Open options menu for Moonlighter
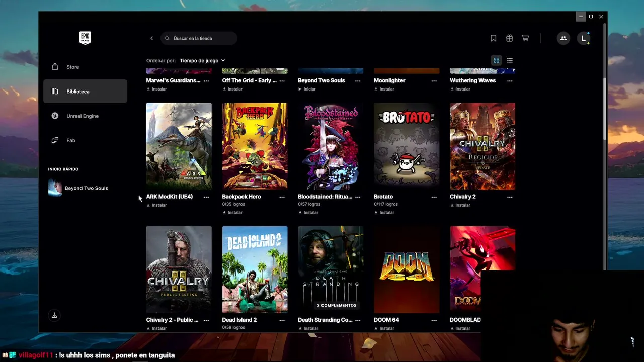Screen dimensions: 644x362 (x=434, y=80)
